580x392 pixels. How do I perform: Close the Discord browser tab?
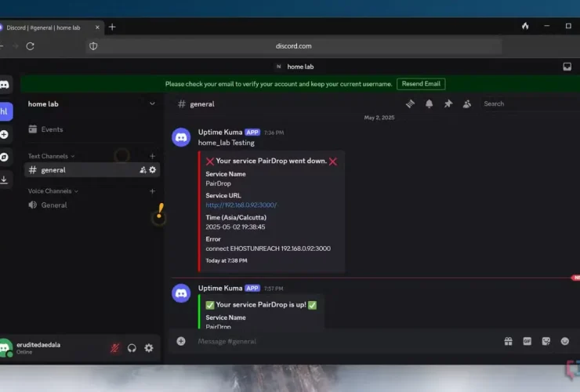tap(97, 27)
